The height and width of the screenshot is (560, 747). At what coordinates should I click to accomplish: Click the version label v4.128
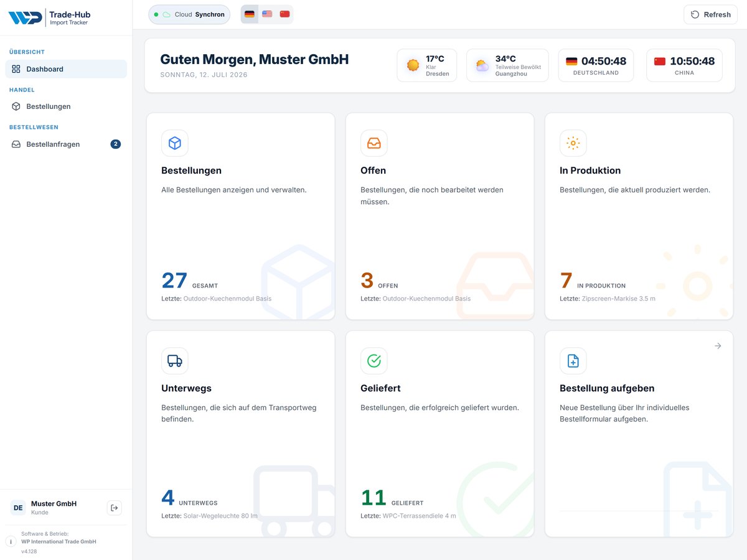point(29,551)
